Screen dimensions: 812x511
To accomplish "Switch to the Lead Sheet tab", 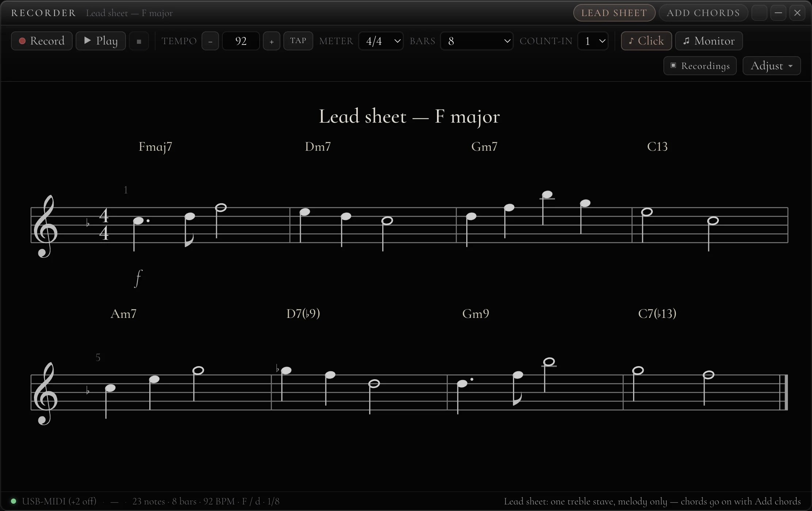I will 614,13.
